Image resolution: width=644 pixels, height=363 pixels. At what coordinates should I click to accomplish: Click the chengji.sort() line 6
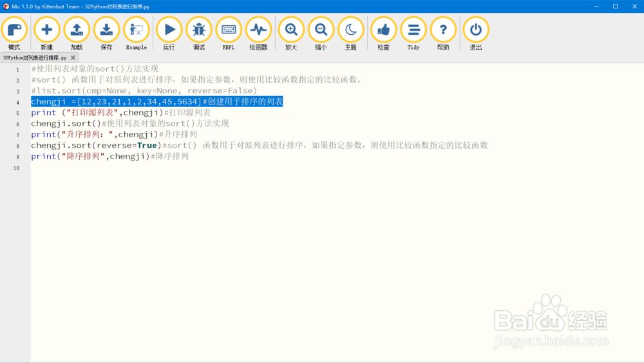point(130,123)
